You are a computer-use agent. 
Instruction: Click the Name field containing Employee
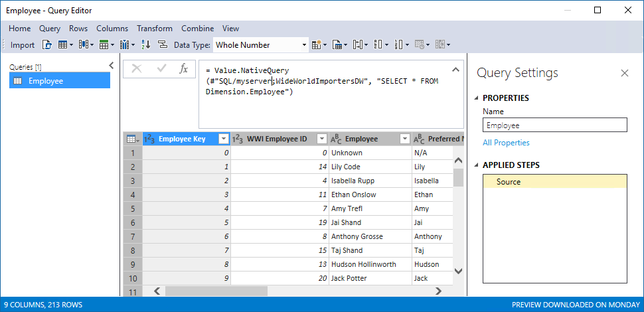point(555,125)
